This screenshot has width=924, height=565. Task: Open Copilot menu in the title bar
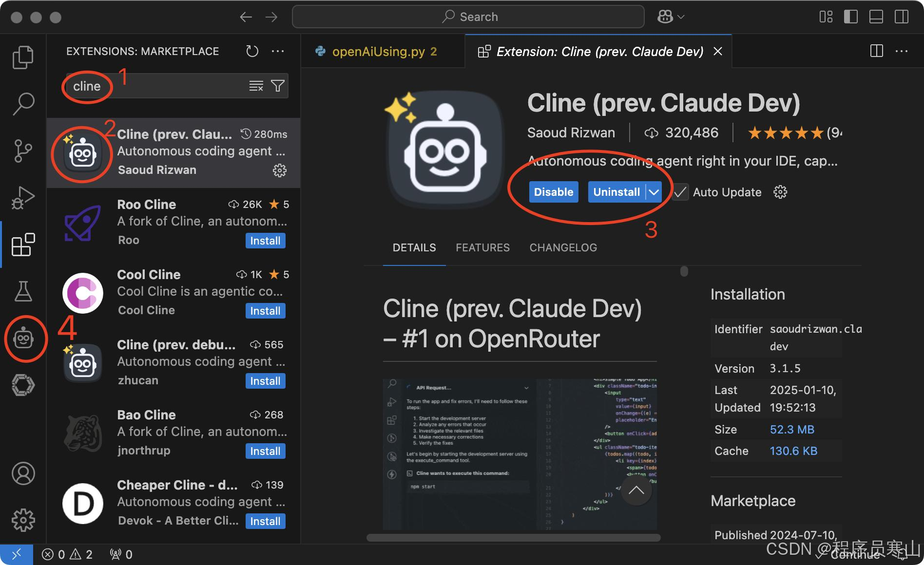pyautogui.click(x=671, y=17)
